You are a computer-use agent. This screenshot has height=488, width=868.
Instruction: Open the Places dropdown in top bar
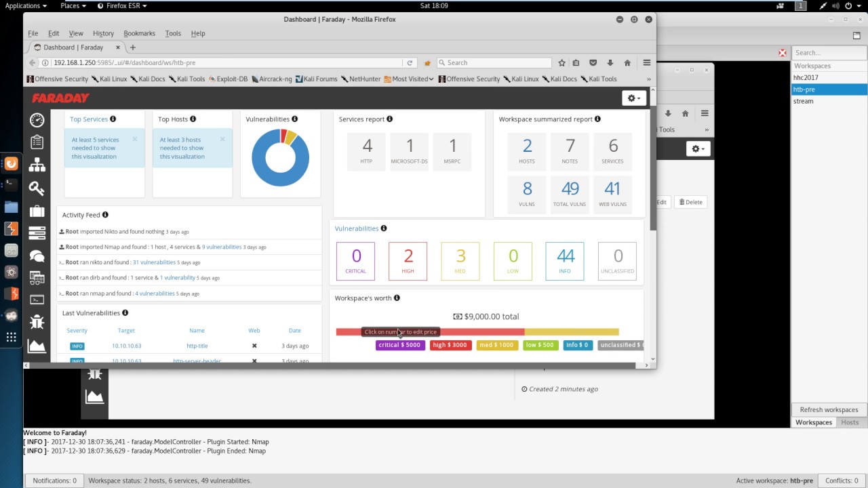tap(73, 5)
